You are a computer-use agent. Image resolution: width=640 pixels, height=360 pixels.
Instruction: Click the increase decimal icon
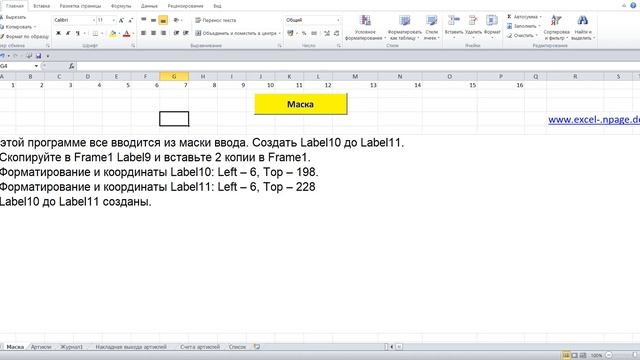pyautogui.click(x=327, y=33)
